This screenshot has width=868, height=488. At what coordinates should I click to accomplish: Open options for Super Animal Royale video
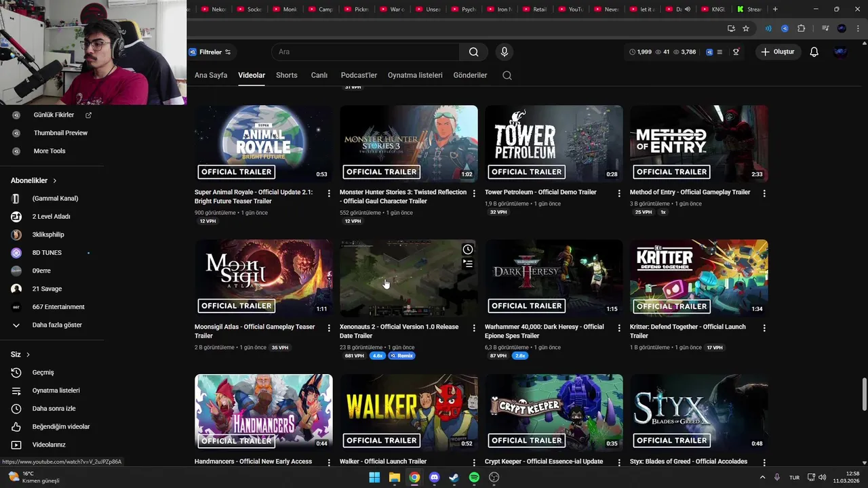[x=329, y=194]
